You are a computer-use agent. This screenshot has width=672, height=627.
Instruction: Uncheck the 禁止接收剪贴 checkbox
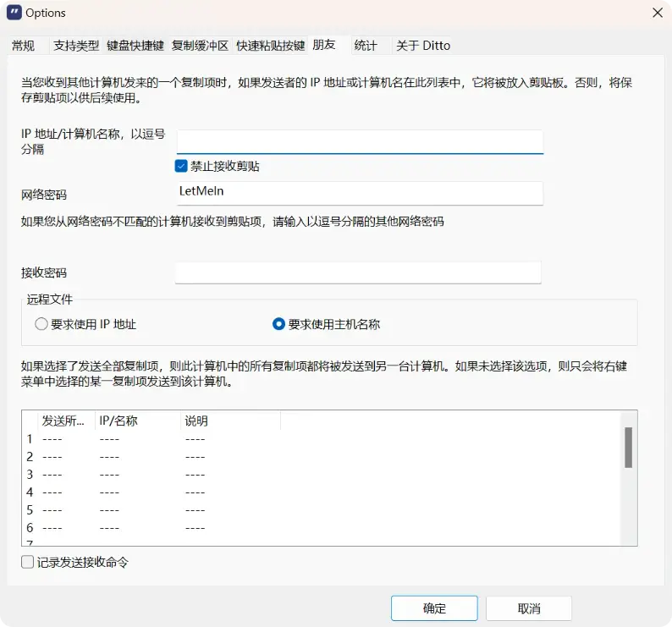[181, 166]
